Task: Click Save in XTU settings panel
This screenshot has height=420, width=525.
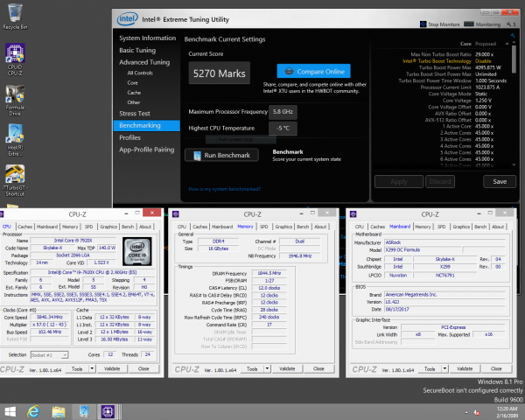Action: 500,181
